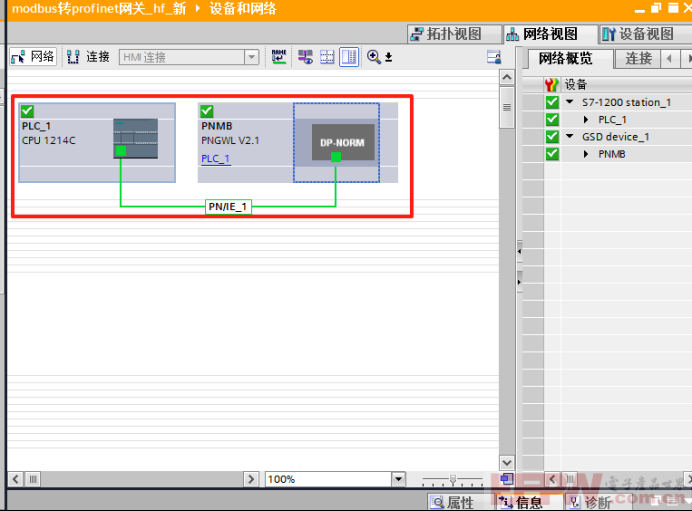Open the 诊断 diagnostics tab
Screen dimensions: 692x511
coord(590,502)
